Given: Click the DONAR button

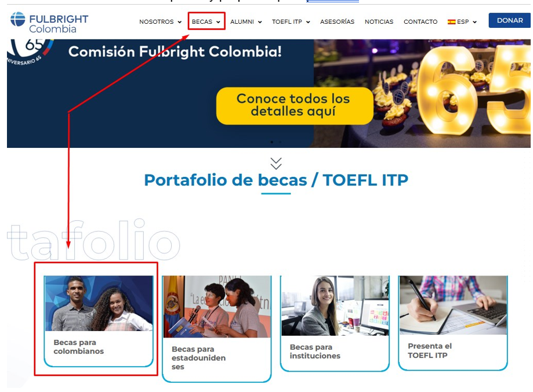Looking at the screenshot, I should click(x=510, y=20).
